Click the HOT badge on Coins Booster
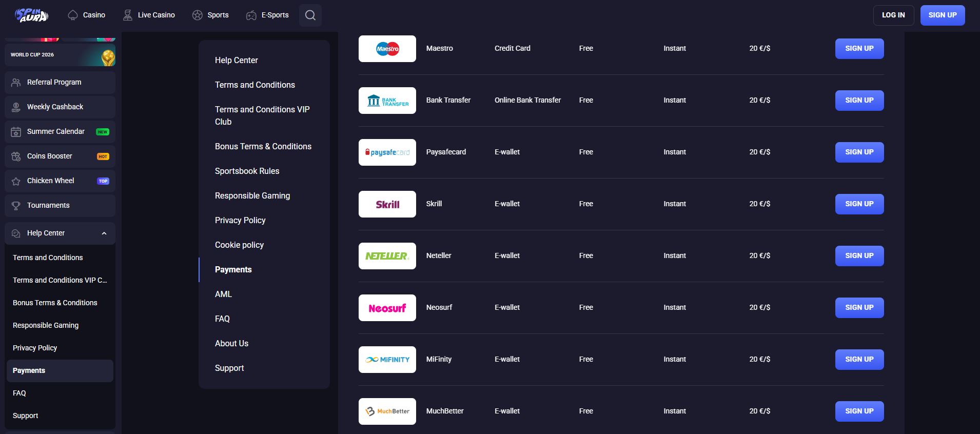 click(x=103, y=156)
